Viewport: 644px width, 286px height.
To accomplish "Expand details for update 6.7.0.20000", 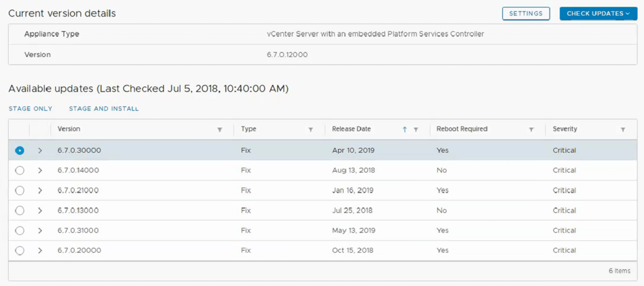I will pos(40,251).
